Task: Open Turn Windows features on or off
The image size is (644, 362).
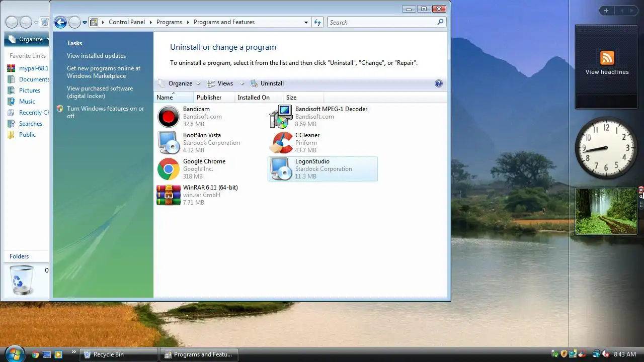Action: (x=106, y=112)
